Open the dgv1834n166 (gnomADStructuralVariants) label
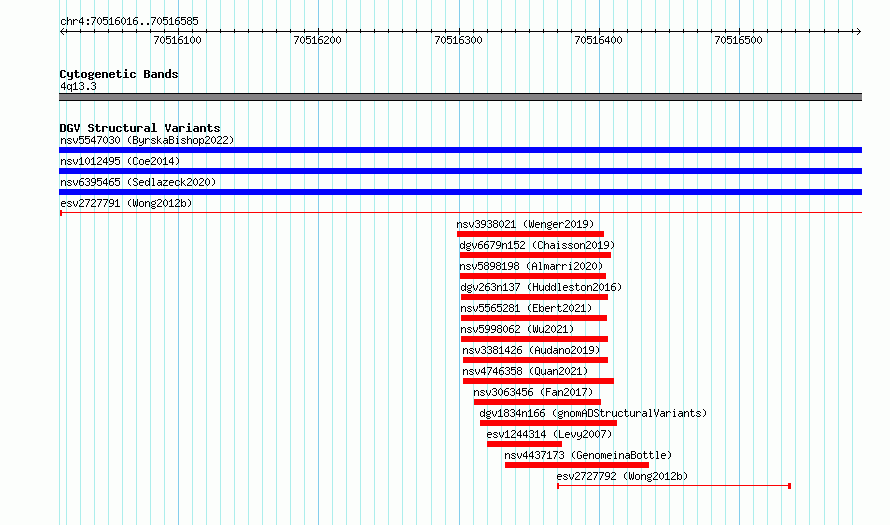 point(593,413)
